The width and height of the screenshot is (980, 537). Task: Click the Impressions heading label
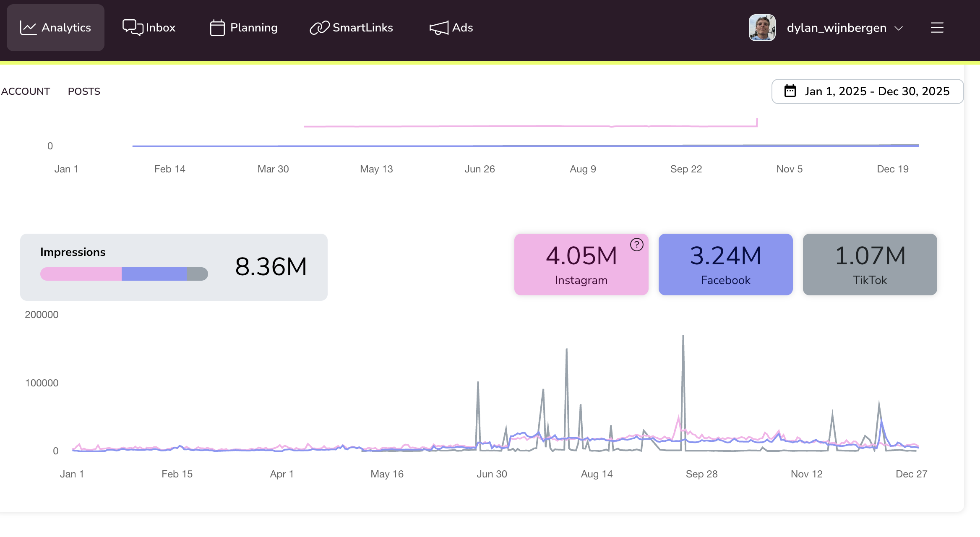click(x=73, y=252)
